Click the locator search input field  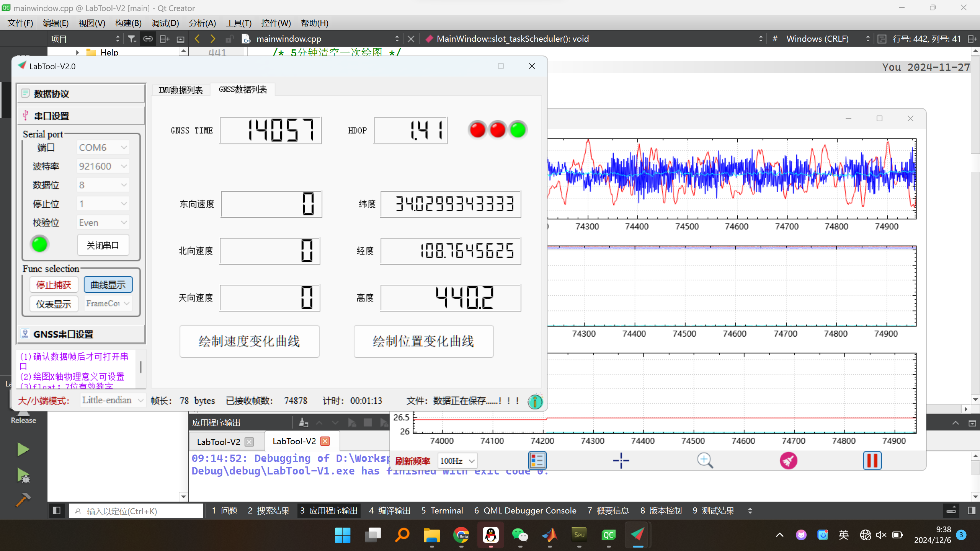136,511
